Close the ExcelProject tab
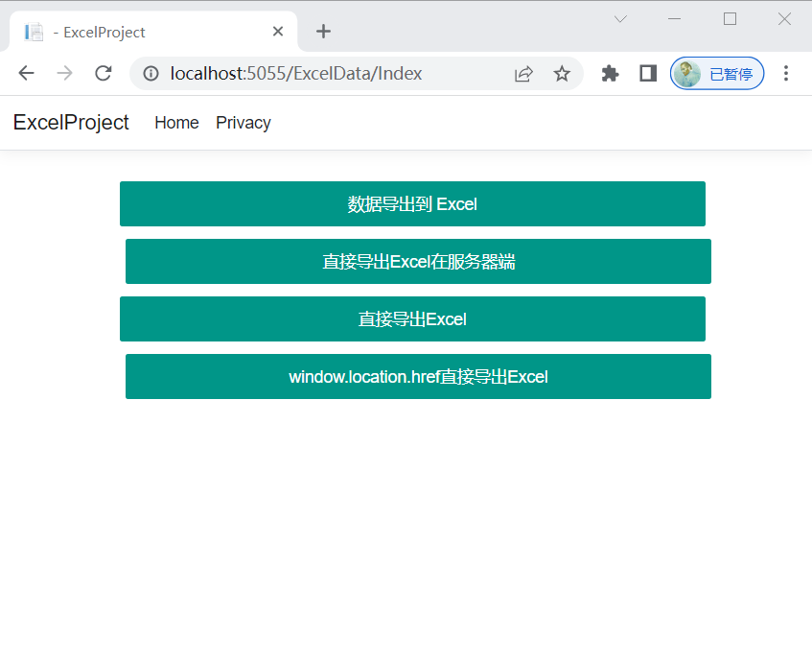Screen dimensions: 812x659 [278, 32]
